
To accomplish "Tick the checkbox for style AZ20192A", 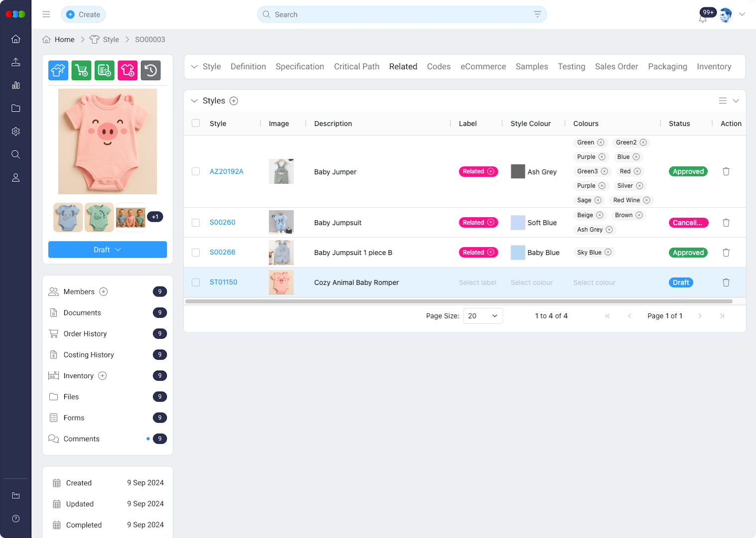I will pyautogui.click(x=196, y=171).
